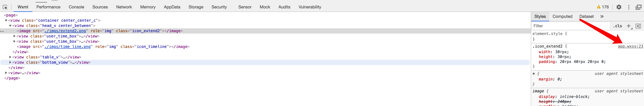Click the 176 warnings indicator

[x=603, y=7]
